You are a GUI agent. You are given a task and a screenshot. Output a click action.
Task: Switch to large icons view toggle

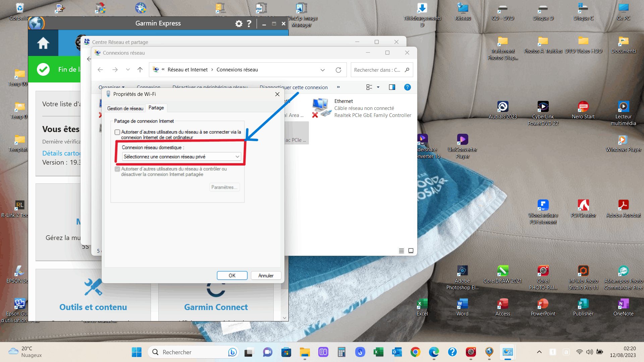point(411,251)
